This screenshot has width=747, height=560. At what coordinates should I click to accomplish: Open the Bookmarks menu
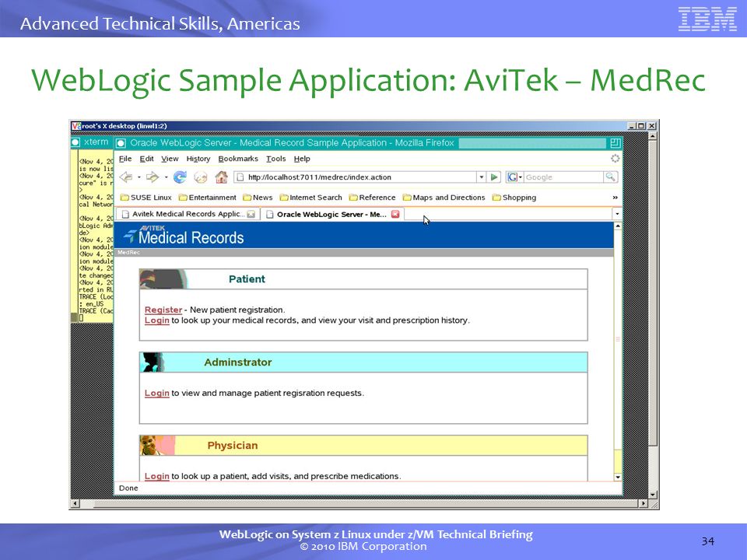pyautogui.click(x=238, y=159)
